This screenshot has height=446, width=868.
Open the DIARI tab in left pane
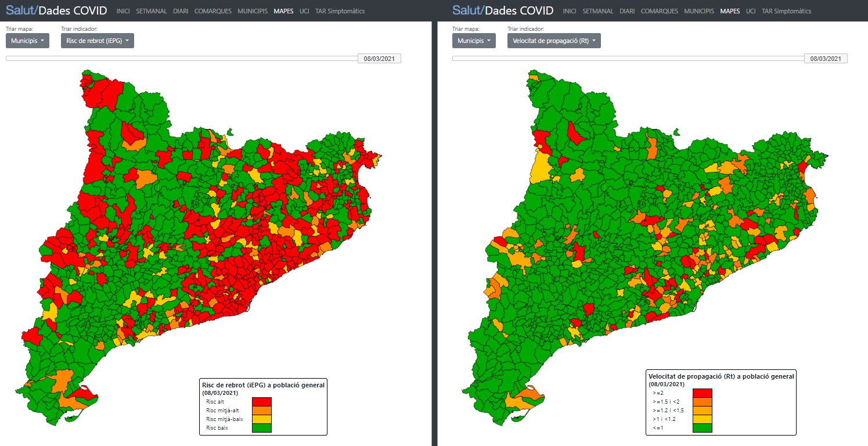click(x=180, y=11)
